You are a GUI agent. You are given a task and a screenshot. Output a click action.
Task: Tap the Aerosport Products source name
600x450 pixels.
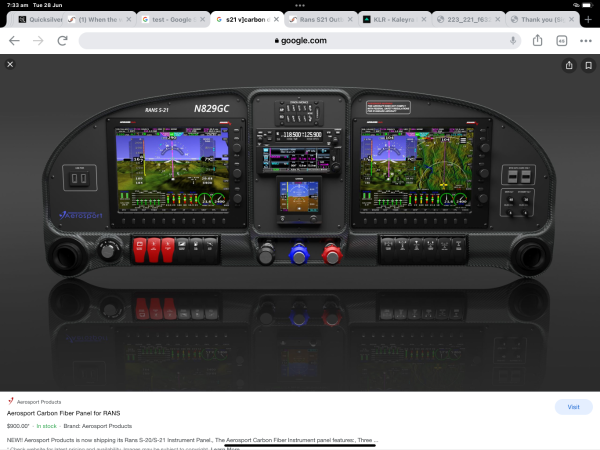40,401
